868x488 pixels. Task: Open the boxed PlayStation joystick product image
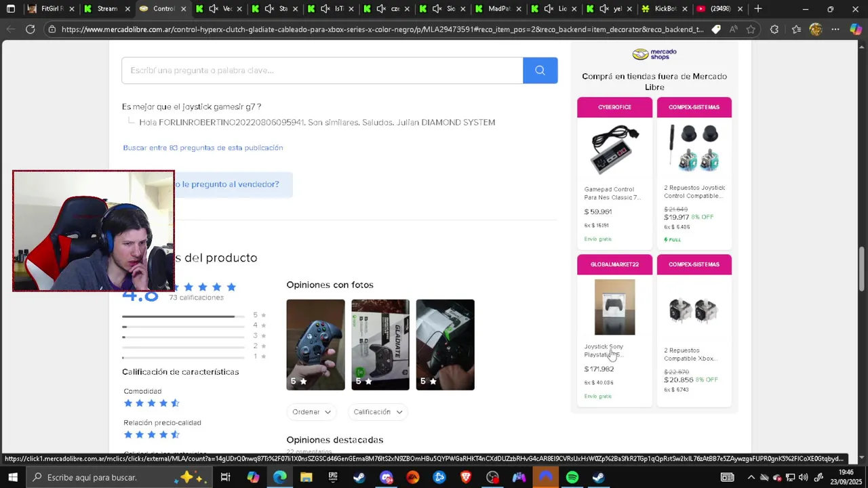coord(615,307)
